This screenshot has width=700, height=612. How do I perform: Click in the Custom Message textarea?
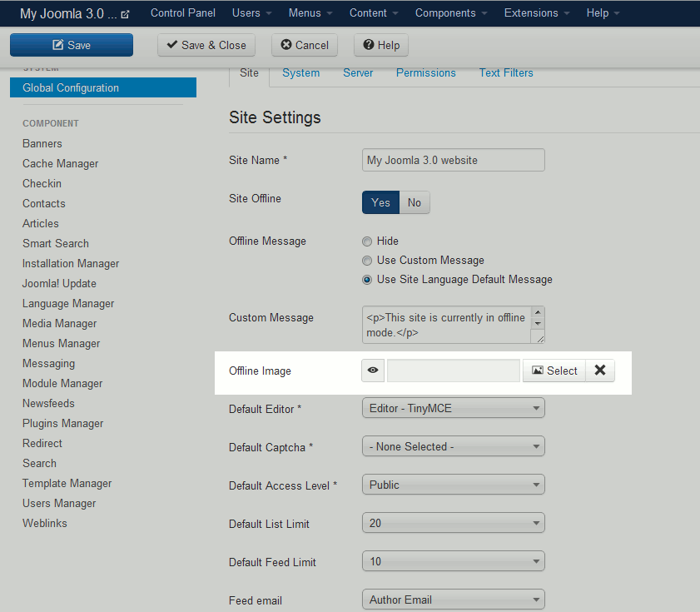pyautogui.click(x=446, y=325)
